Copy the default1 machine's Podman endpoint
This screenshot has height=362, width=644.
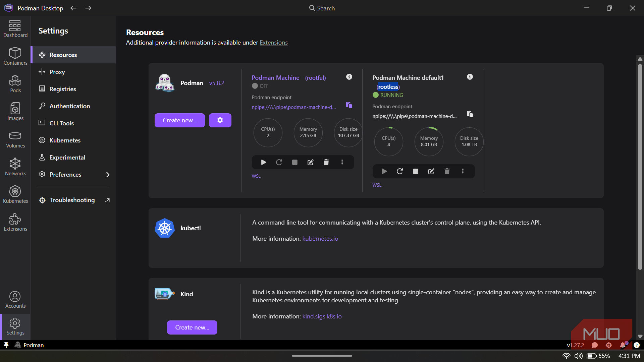pos(470,114)
